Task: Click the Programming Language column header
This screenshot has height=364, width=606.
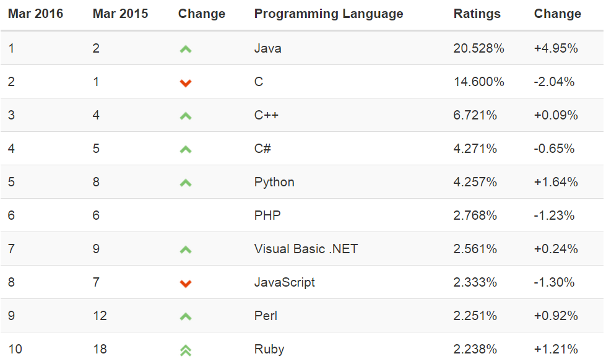Action: click(329, 14)
